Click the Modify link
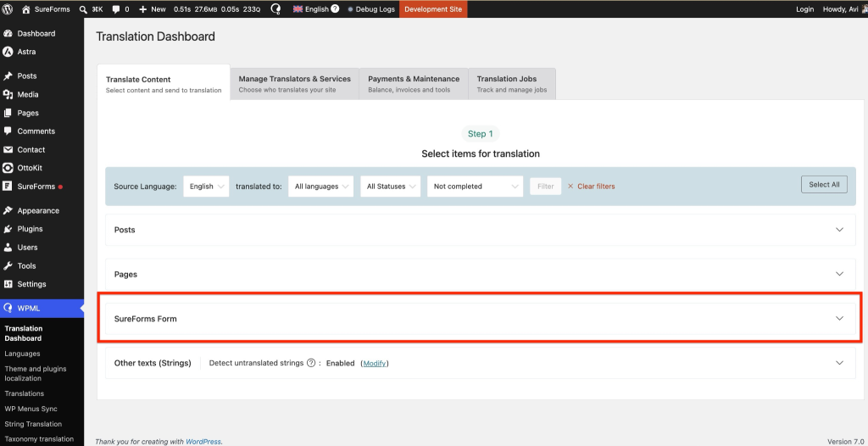This screenshot has width=868, height=446. (x=374, y=363)
